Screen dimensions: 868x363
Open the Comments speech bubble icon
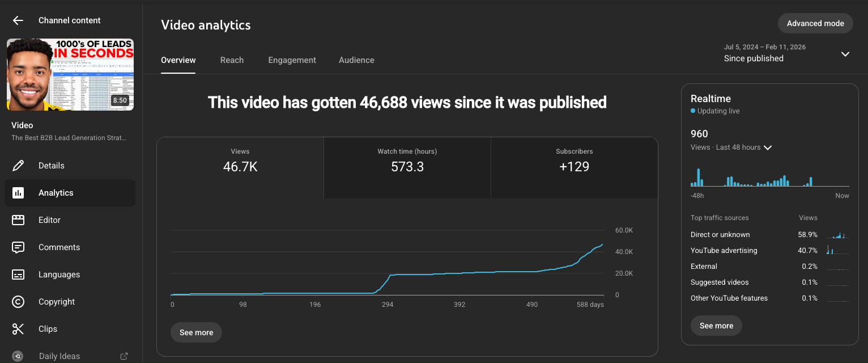click(x=18, y=247)
